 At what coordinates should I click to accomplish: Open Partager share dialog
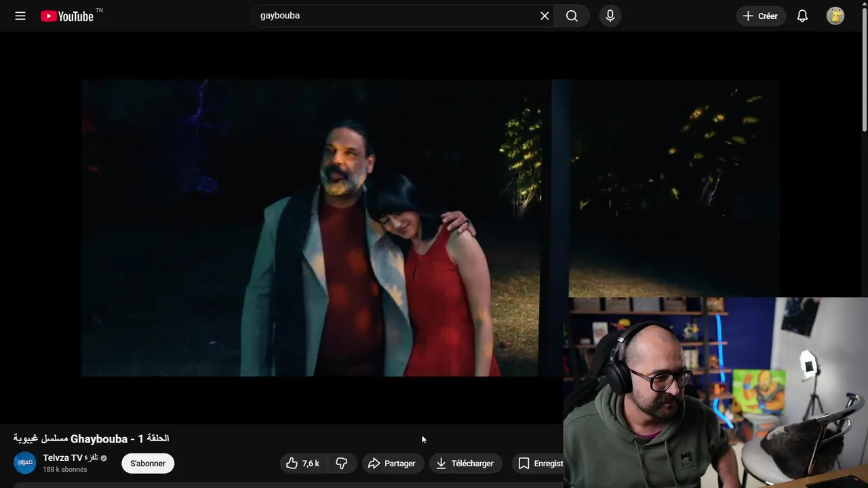[x=393, y=464]
